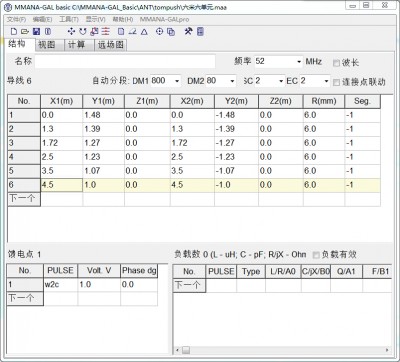The width and height of the screenshot is (400, 362).
Task: Switch to the 视图 tab
Action: click(49, 45)
